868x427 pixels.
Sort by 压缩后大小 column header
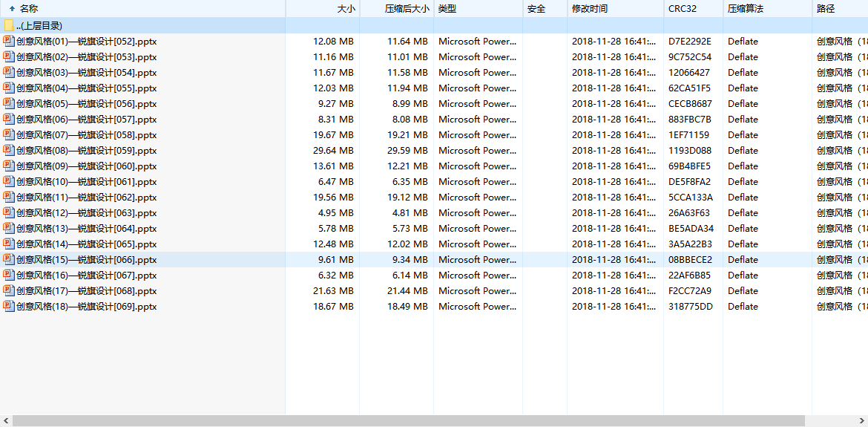click(397, 8)
